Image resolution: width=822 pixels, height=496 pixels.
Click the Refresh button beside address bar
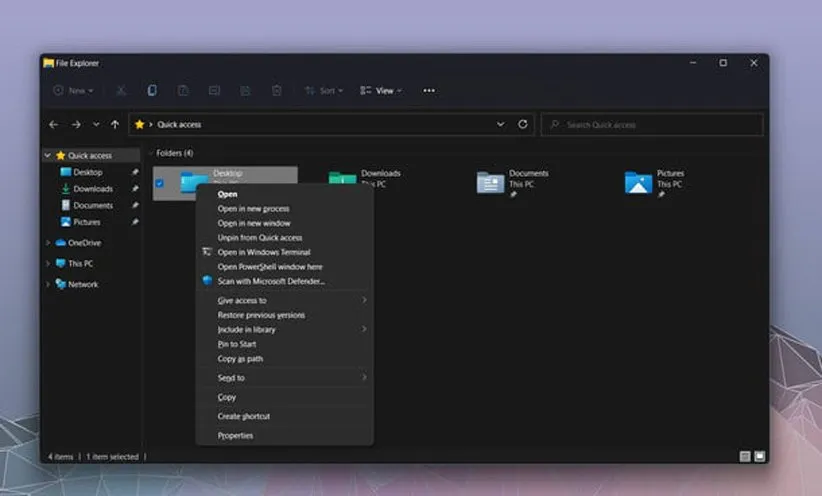(x=522, y=125)
